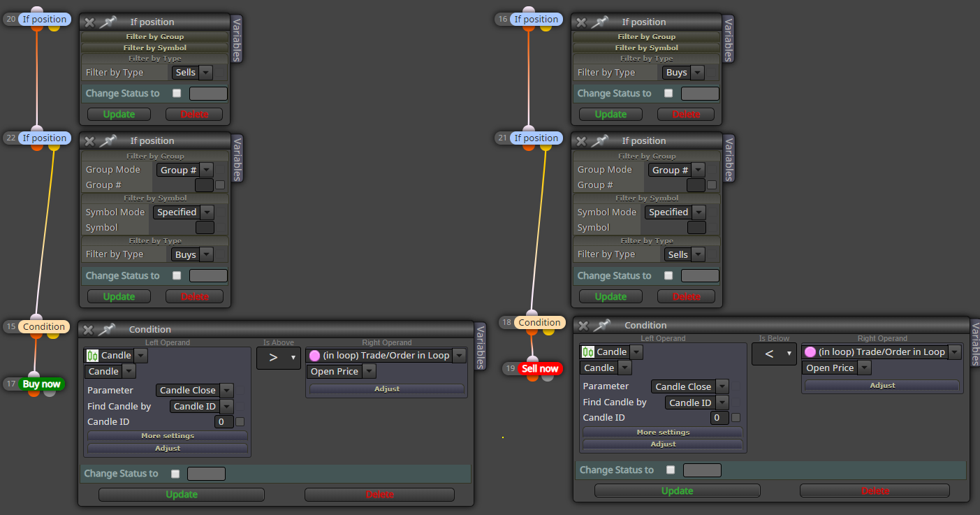Screen dimensions: 980x515
Task: Close the left Condition panel with X icon
Action: pyautogui.click(x=88, y=330)
